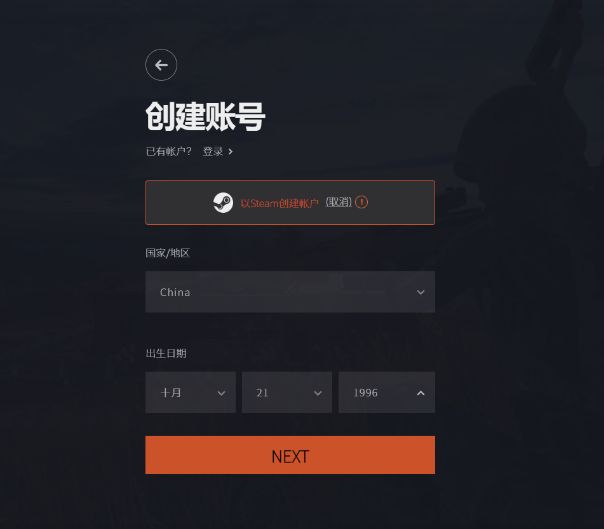The width and height of the screenshot is (604, 529).
Task: Click the down chevron next to day 21
Action: (x=318, y=393)
